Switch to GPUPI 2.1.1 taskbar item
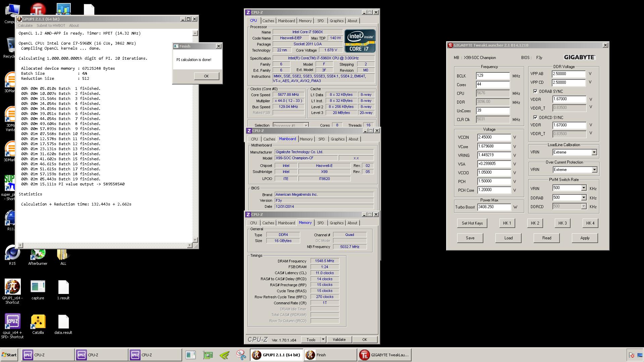Screen dimensions: 644x362 click(x=276, y=355)
